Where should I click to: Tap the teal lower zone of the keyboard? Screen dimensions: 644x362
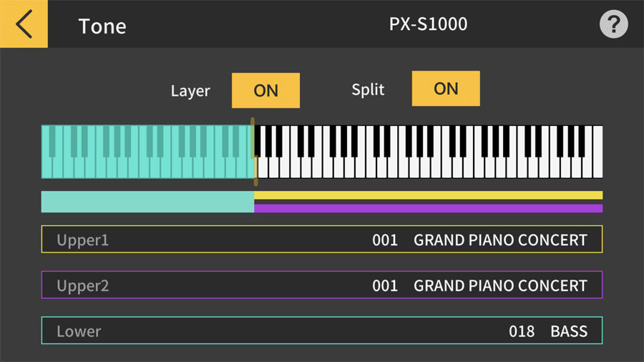147,152
